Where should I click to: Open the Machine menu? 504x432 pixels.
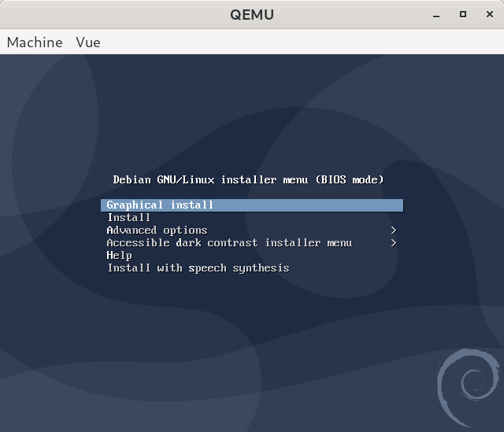(35, 42)
